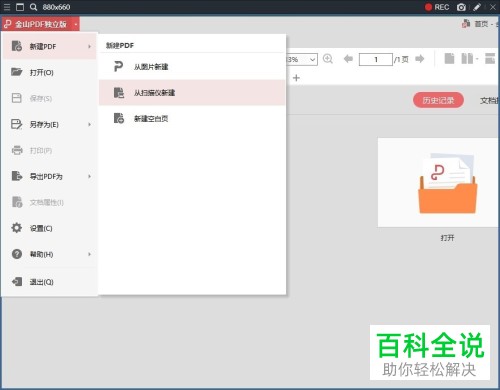
Task: Select two-page view icon
Action: click(x=467, y=59)
